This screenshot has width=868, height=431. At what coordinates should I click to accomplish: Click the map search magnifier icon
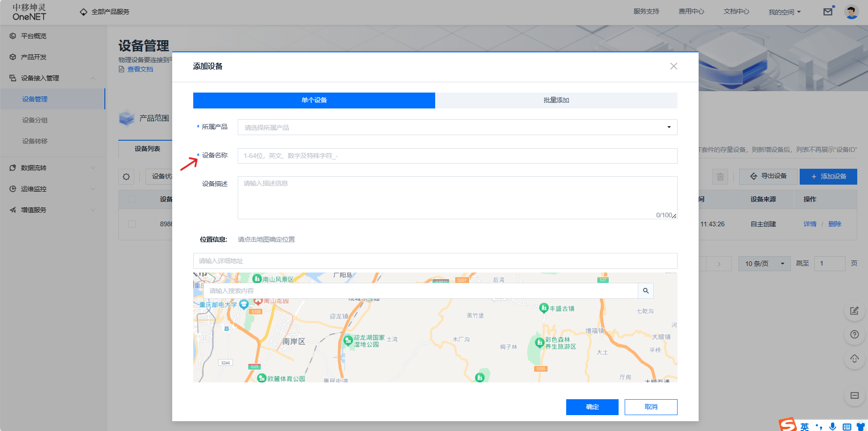pos(646,290)
